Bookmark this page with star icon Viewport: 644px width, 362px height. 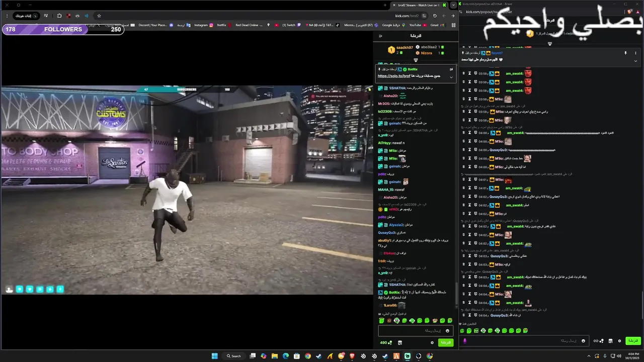99,16
